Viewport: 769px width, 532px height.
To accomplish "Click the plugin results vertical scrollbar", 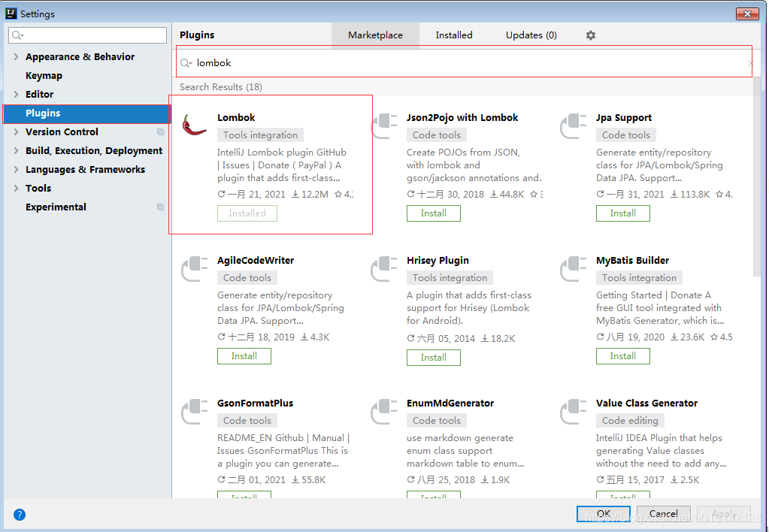I will click(x=757, y=177).
